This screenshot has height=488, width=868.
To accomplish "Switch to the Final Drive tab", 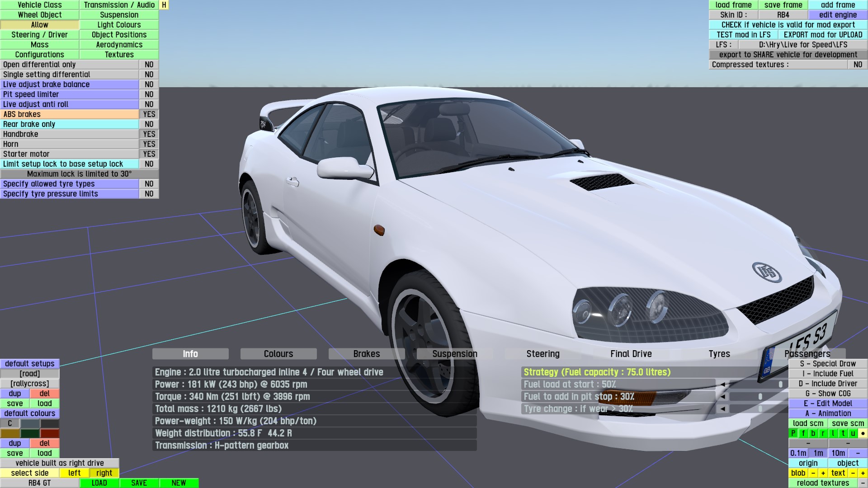I will (x=631, y=354).
